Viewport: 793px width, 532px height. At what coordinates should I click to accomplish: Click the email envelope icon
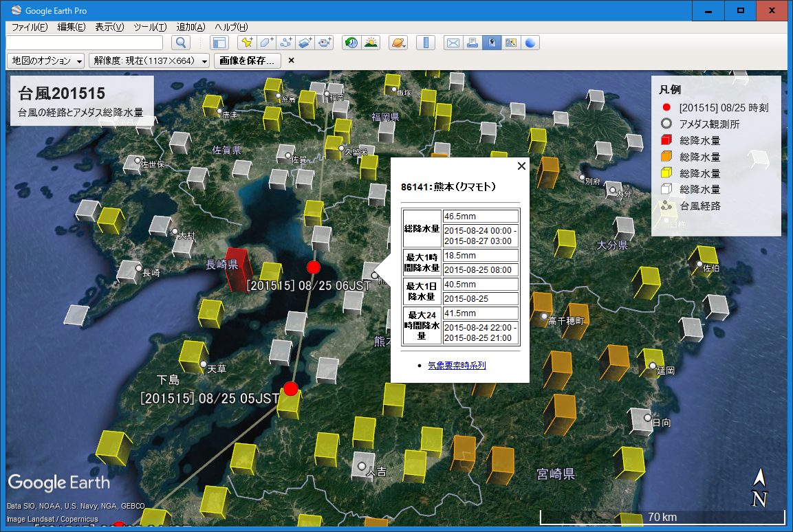click(x=453, y=43)
